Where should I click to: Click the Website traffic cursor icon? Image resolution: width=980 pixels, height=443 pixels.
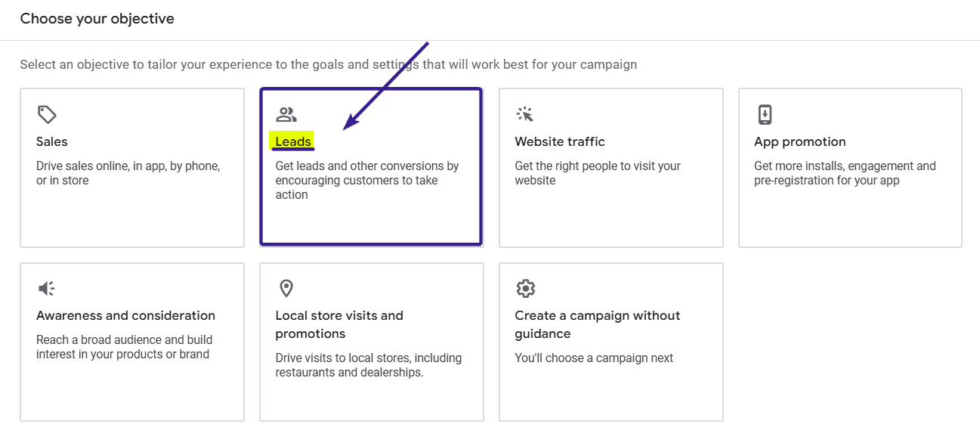(x=525, y=113)
